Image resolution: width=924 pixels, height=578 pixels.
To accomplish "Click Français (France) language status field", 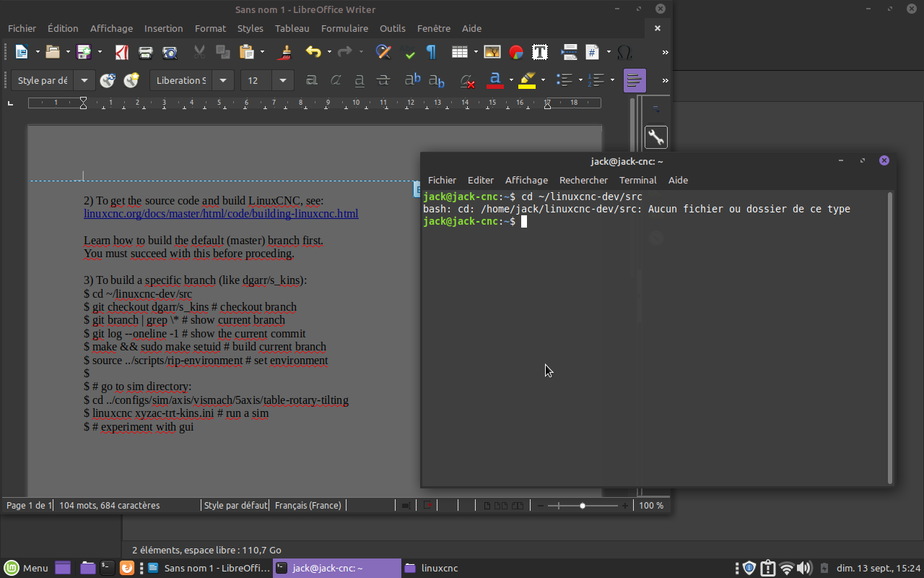I will pyautogui.click(x=308, y=506).
